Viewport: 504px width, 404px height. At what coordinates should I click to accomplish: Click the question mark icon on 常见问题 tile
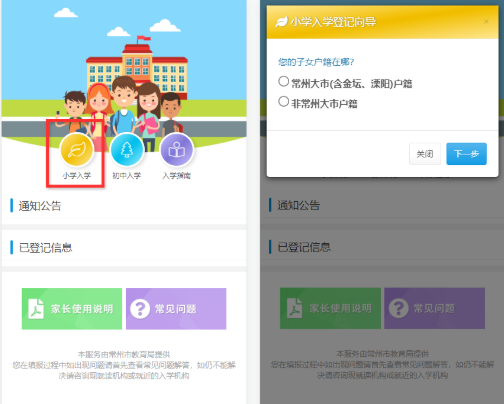click(x=140, y=309)
